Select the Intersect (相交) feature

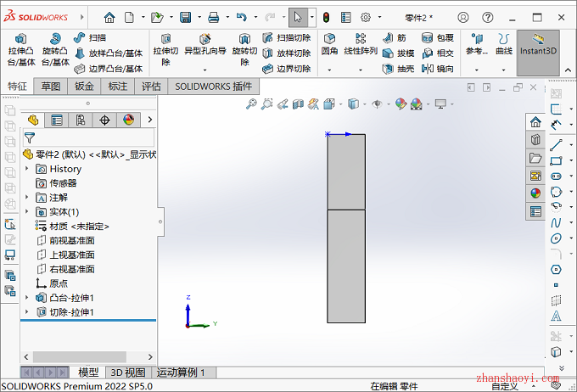(x=438, y=53)
